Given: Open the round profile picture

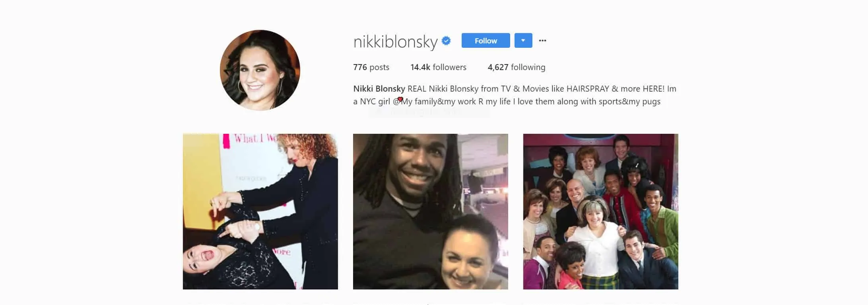Looking at the screenshot, I should coord(260,70).
